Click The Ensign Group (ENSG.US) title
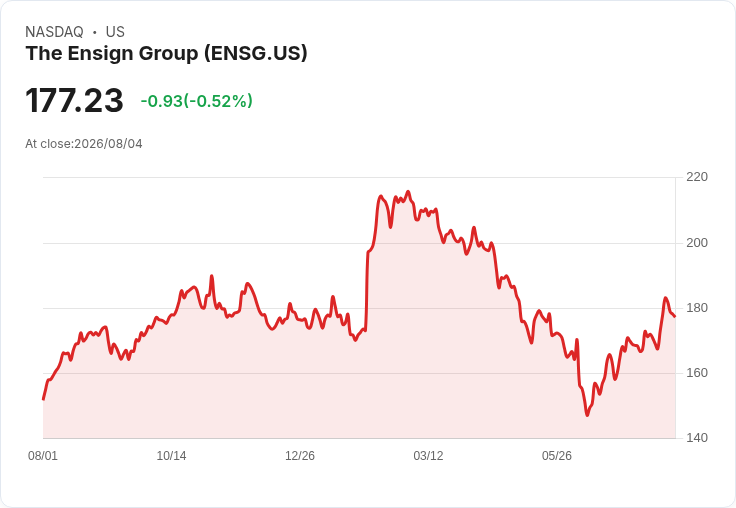 click(166, 53)
